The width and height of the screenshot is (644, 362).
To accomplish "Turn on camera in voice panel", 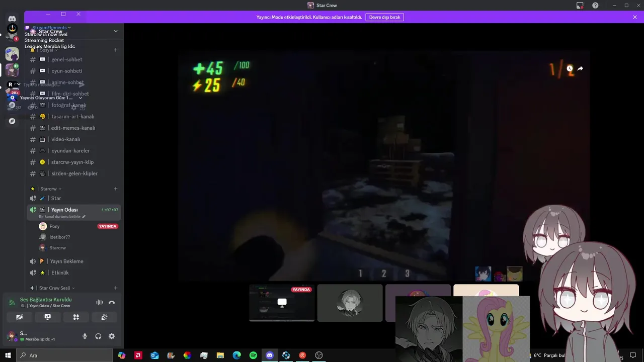I will tap(19, 317).
